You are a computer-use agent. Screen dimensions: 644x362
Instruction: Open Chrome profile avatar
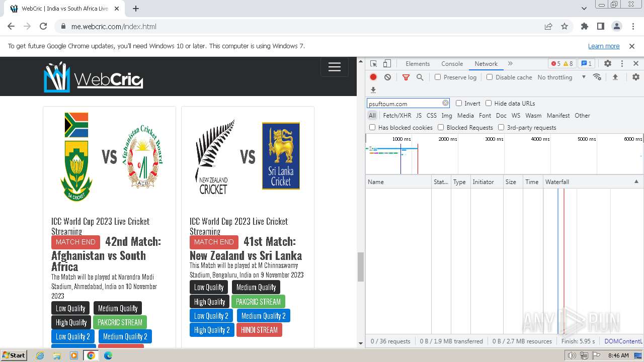pos(617,27)
